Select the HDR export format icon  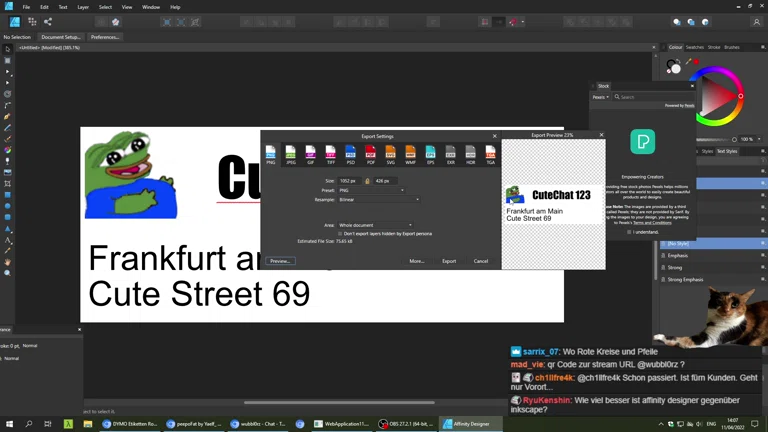pos(470,155)
